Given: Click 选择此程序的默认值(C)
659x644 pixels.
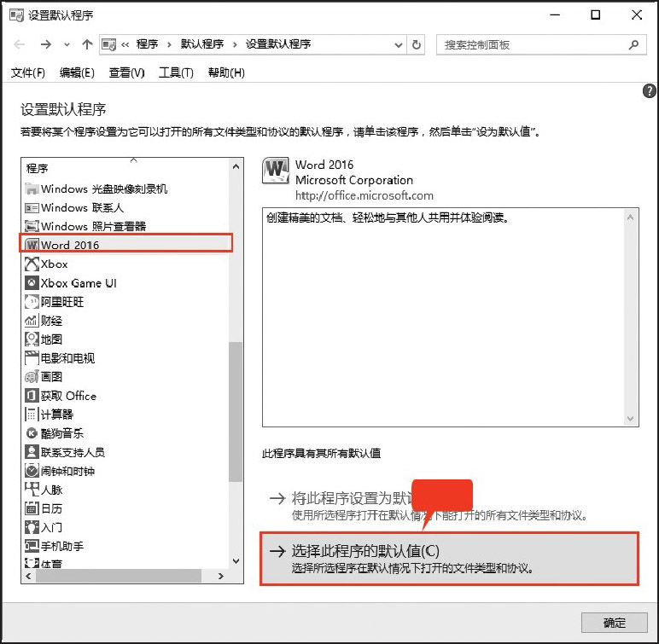Looking at the screenshot, I should click(449, 559).
